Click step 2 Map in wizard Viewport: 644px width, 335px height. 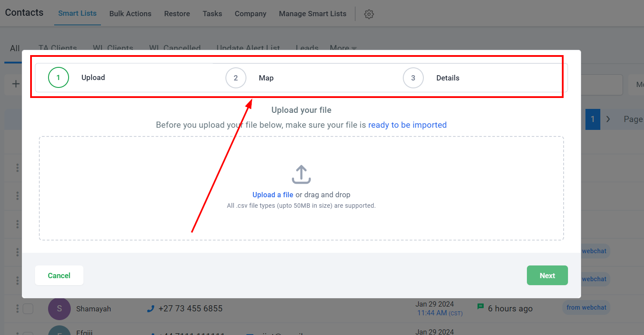click(249, 78)
